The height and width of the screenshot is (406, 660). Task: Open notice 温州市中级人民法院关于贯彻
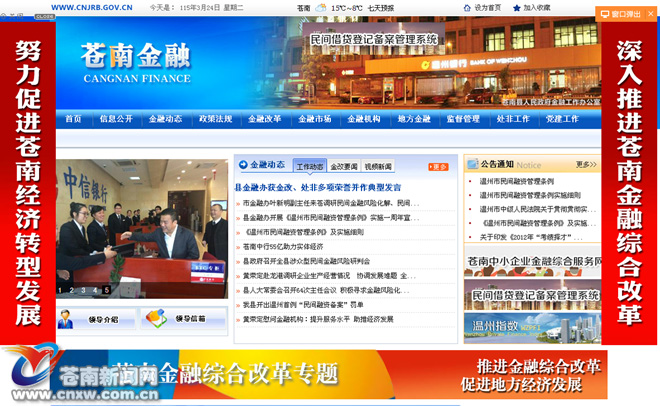[x=538, y=209]
